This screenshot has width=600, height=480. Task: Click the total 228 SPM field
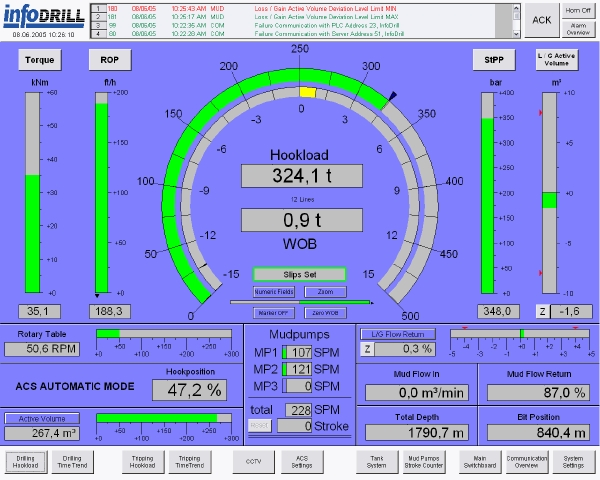pos(298,410)
